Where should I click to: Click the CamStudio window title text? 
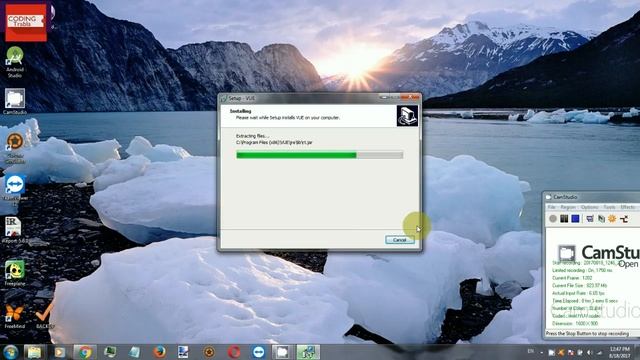coord(565,197)
